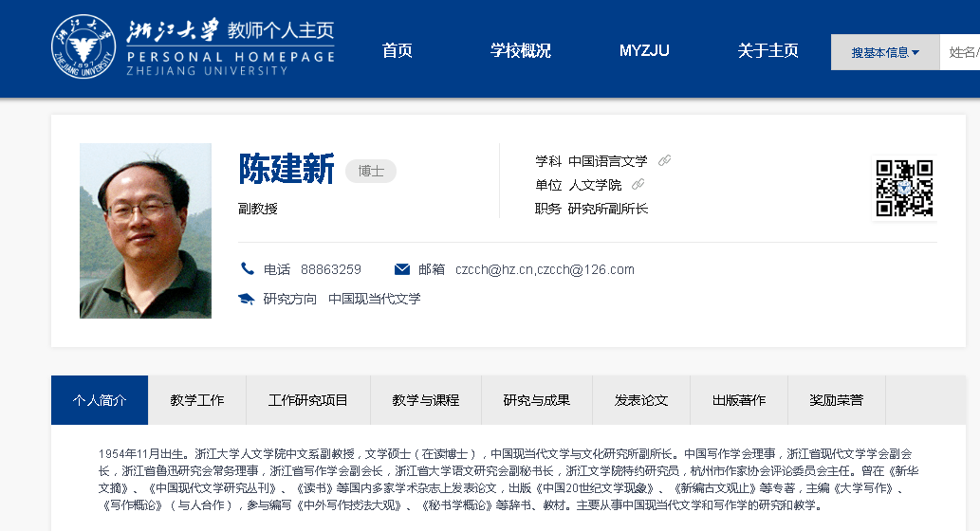Click the name heading 陈建新

point(287,169)
